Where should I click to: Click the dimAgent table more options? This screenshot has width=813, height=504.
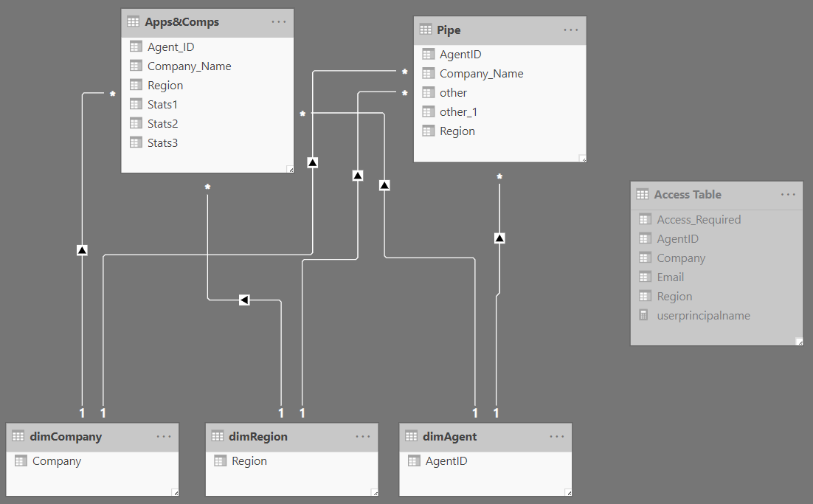[x=557, y=437]
